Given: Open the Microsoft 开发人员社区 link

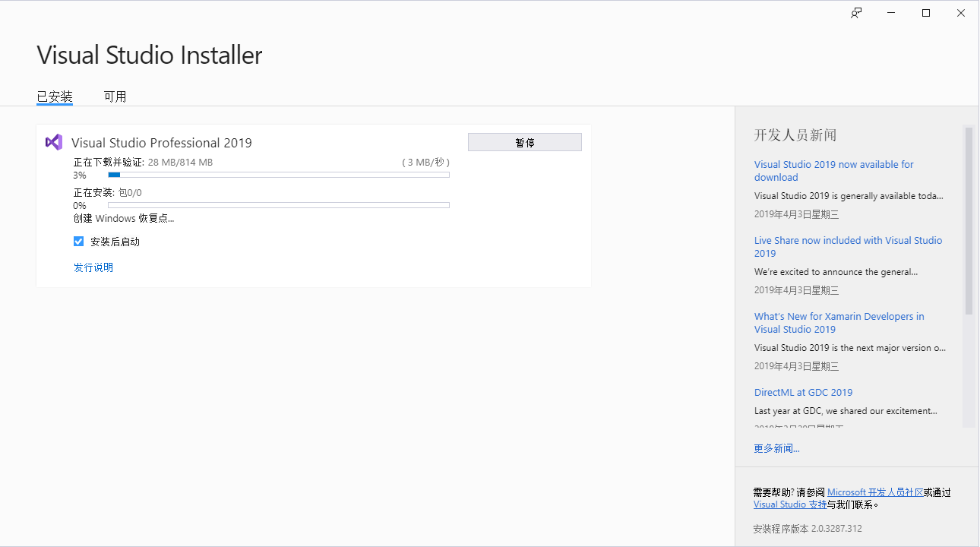Looking at the screenshot, I should tap(875, 492).
